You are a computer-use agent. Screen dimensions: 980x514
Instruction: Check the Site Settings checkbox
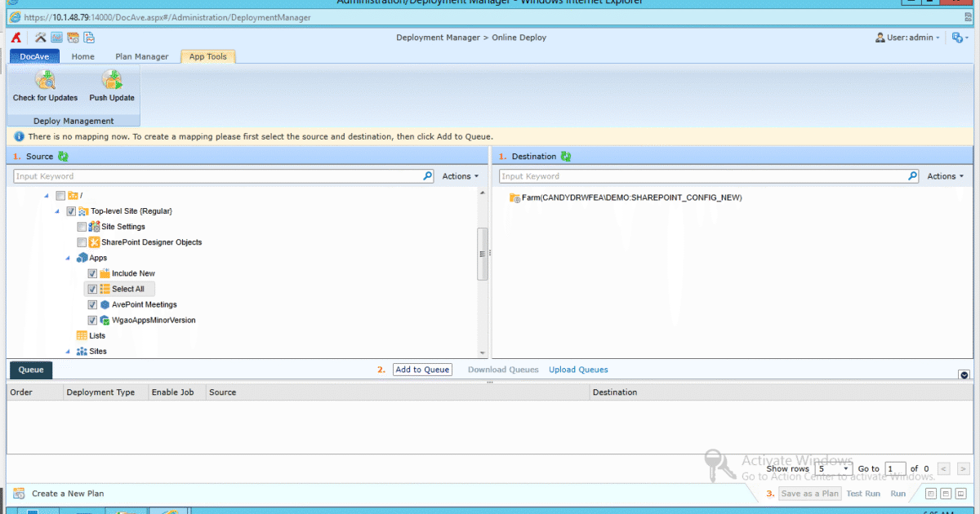pyautogui.click(x=82, y=226)
